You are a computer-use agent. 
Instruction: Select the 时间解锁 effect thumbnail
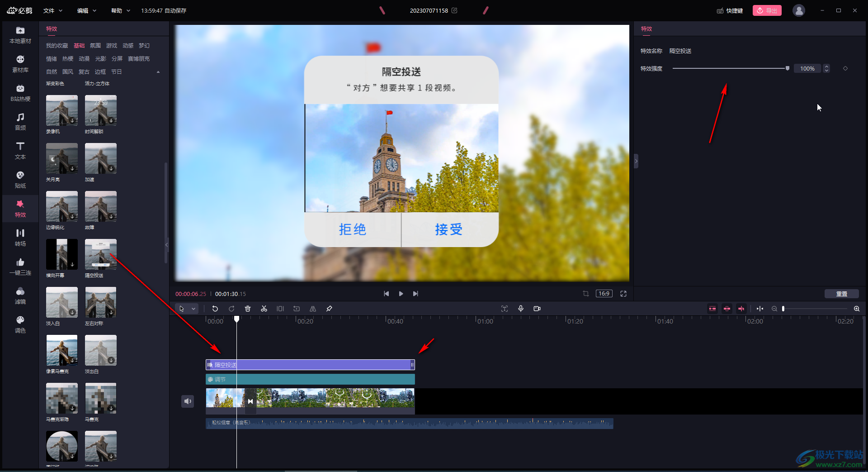[x=101, y=110]
